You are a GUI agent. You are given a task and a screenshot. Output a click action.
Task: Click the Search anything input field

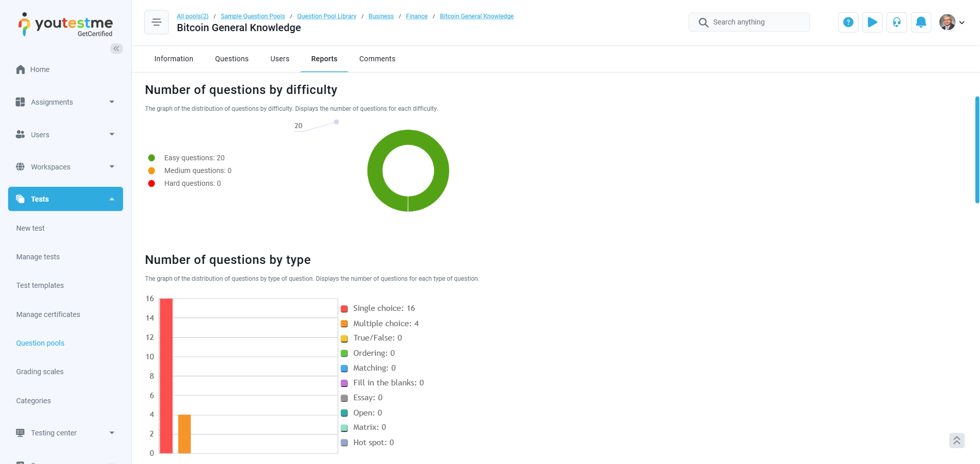pos(749,22)
